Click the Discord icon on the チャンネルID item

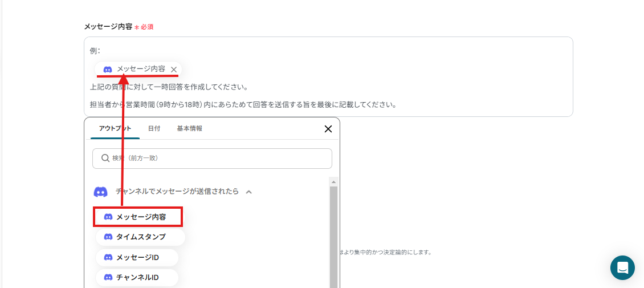click(108, 277)
